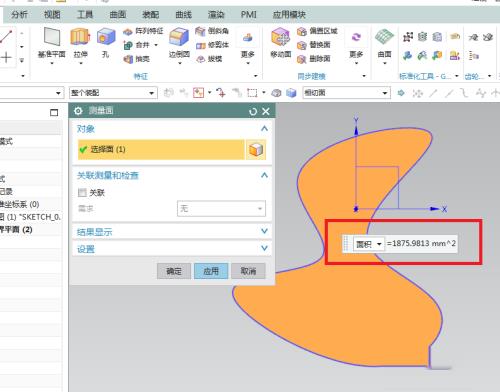Click the Shell (抽壳) tool icon
The height and width of the screenshot is (392, 500).
(x=128, y=59)
